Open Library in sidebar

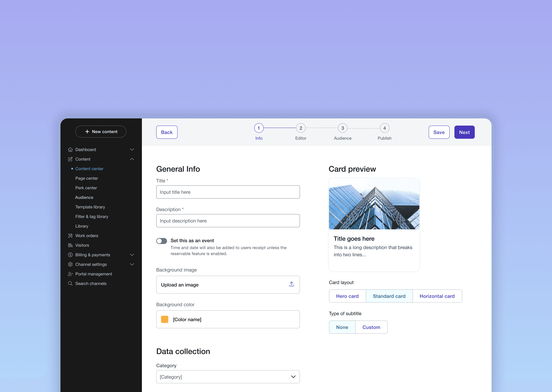tap(82, 226)
